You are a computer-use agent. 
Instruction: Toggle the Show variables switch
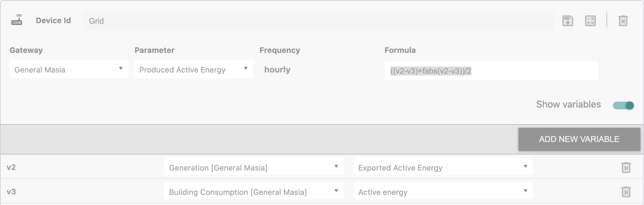pyautogui.click(x=623, y=105)
